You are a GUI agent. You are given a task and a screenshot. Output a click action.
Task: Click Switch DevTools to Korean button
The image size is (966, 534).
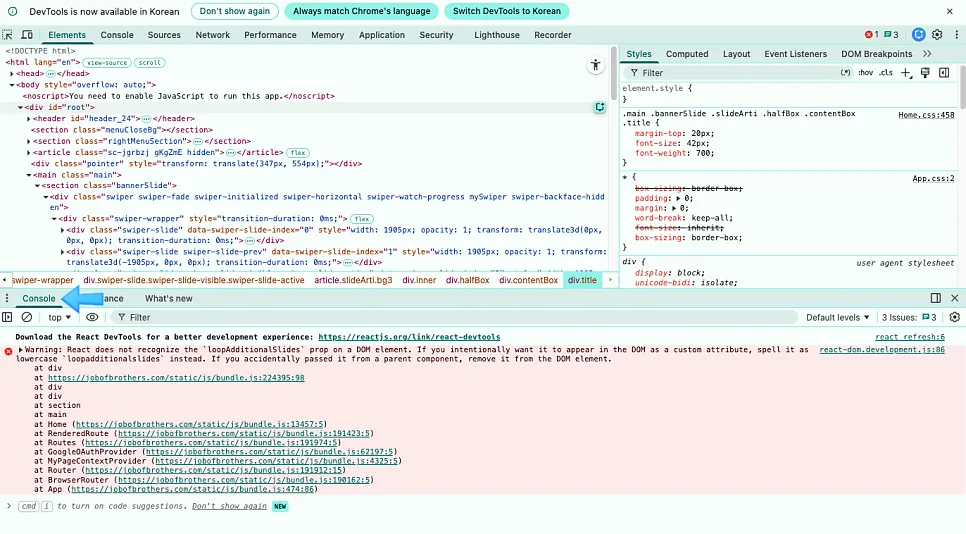(x=506, y=11)
